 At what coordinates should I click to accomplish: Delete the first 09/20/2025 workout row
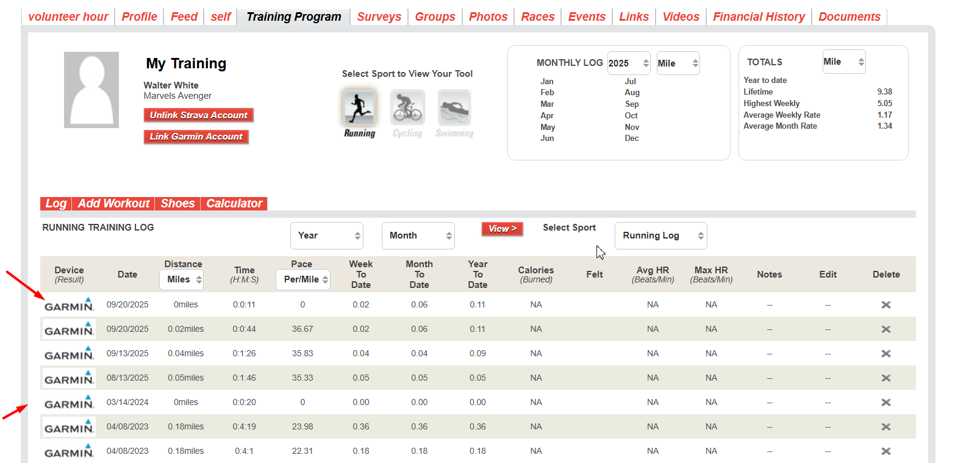click(885, 305)
